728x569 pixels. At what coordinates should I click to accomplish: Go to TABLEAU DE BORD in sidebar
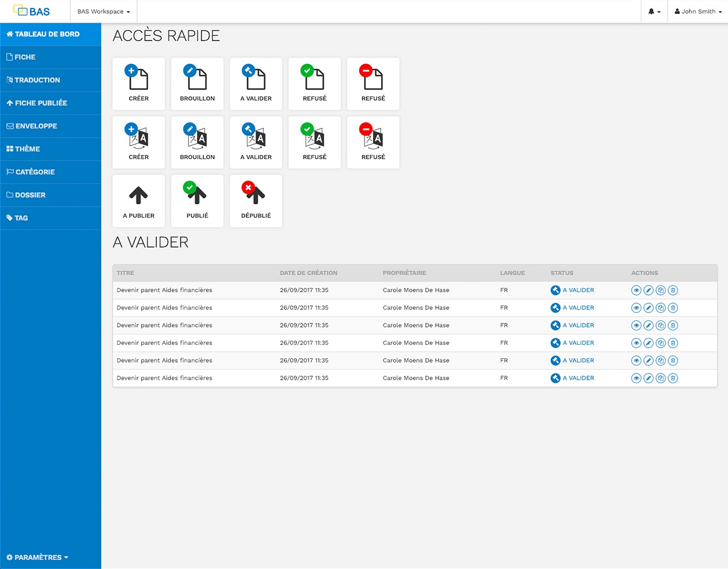click(x=51, y=34)
